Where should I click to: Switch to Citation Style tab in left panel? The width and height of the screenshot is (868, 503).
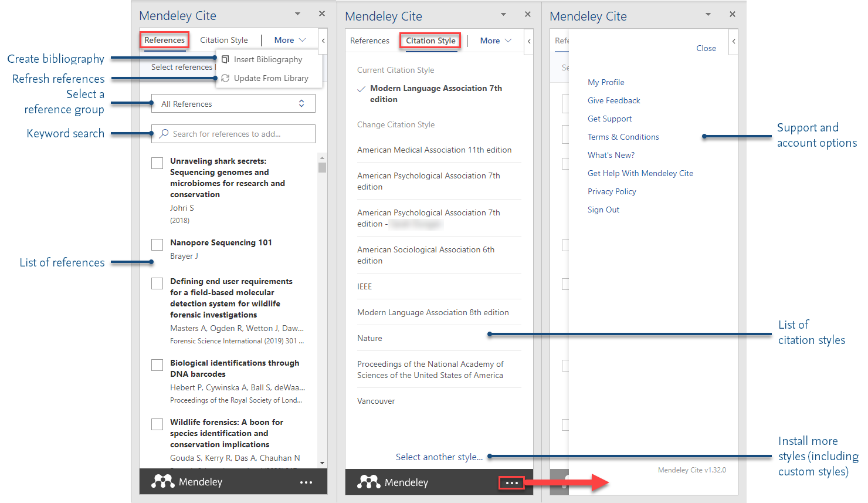(224, 40)
